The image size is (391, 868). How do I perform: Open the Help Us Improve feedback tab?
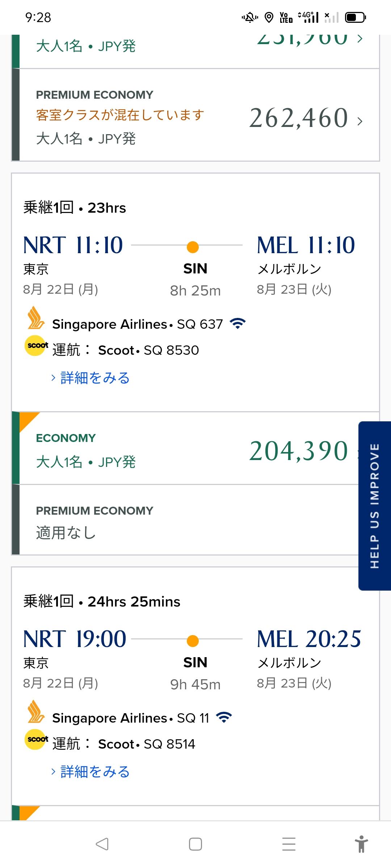375,506
